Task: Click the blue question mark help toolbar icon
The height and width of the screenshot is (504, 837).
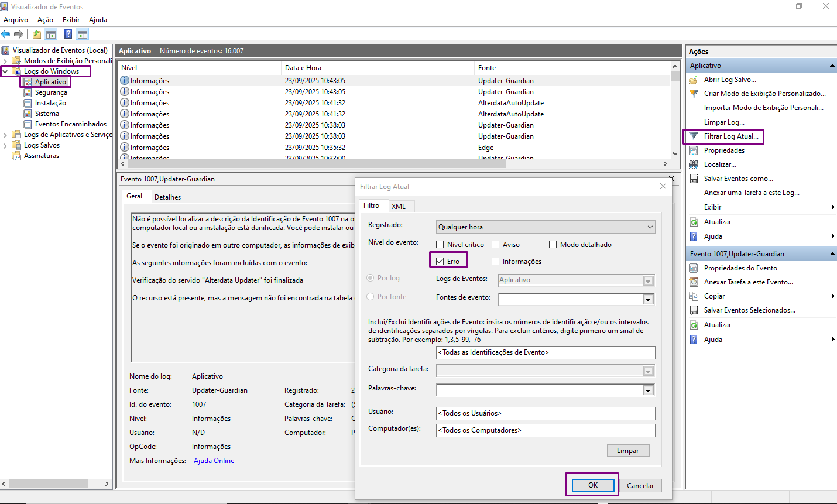Action: click(68, 34)
